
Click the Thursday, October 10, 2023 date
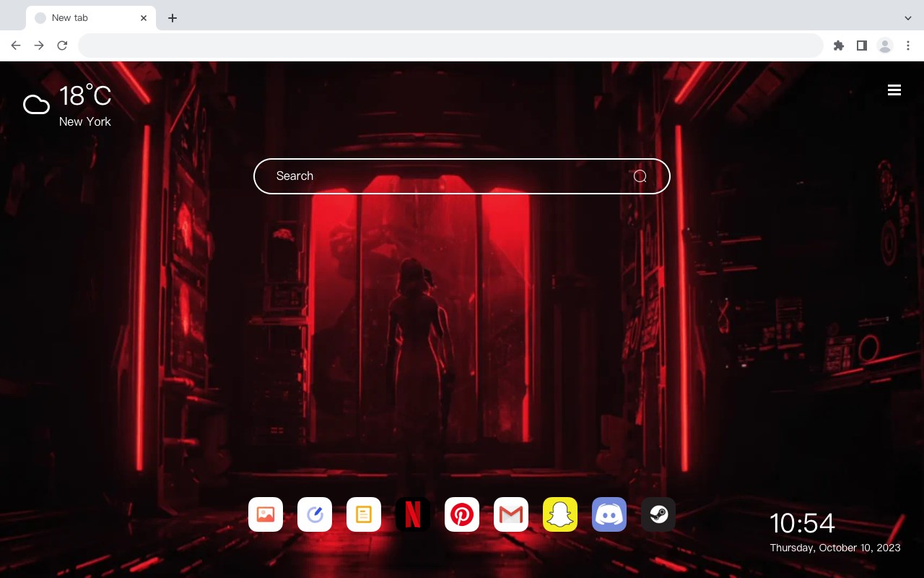(x=835, y=548)
